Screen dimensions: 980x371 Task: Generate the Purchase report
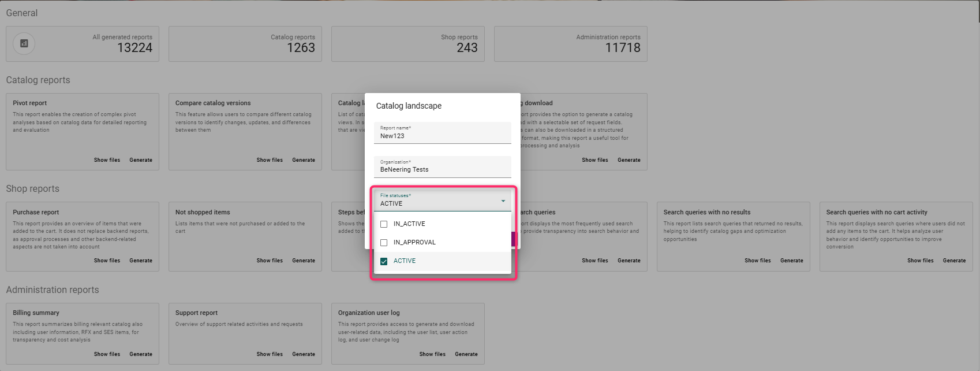coord(141,261)
